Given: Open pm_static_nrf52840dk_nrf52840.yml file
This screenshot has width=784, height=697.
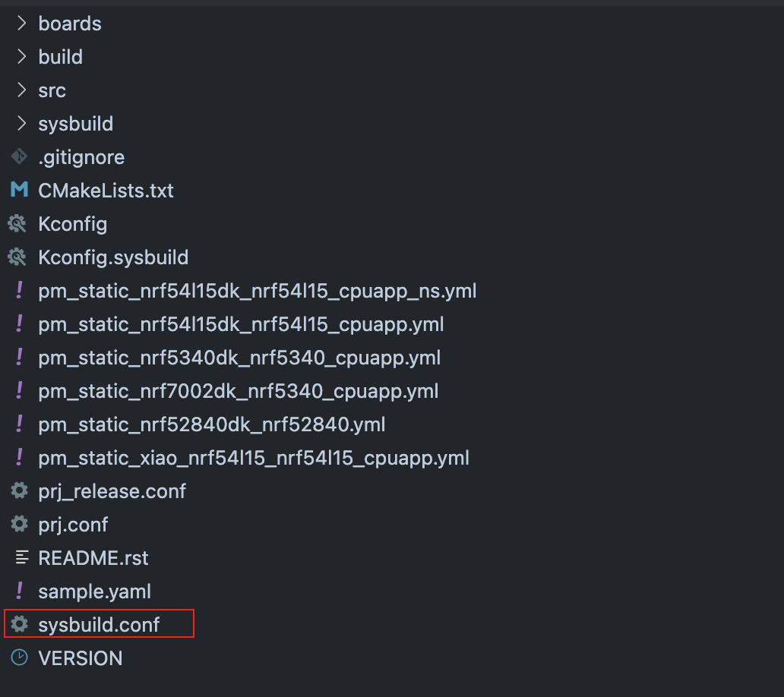Looking at the screenshot, I should [x=211, y=424].
